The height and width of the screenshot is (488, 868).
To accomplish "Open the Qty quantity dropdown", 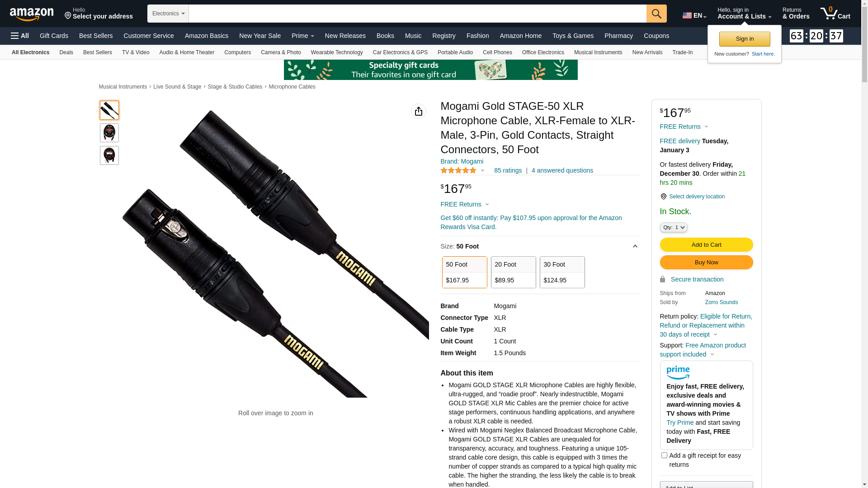I will click(x=674, y=227).
